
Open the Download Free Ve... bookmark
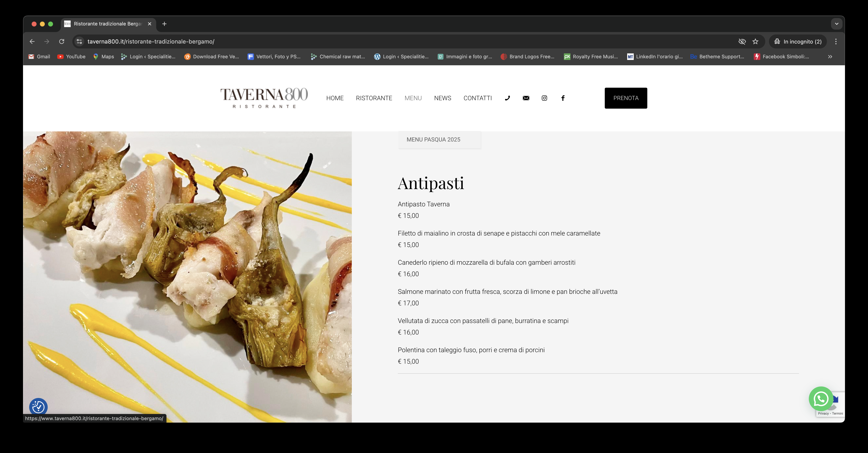[212, 57]
